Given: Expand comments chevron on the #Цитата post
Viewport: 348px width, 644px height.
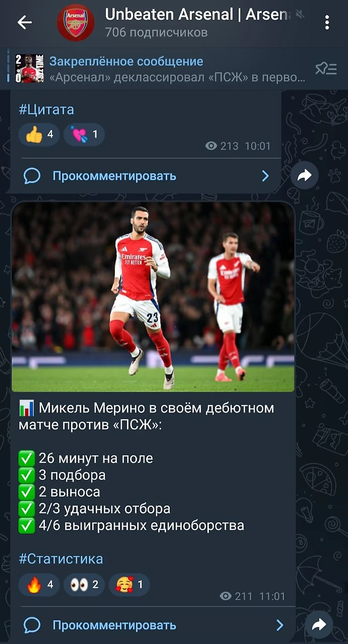Looking at the screenshot, I should 266,176.
